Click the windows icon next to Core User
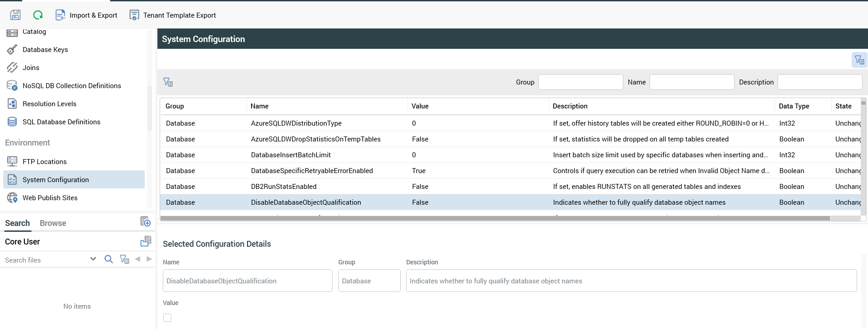This screenshot has height=329, width=868. click(145, 241)
